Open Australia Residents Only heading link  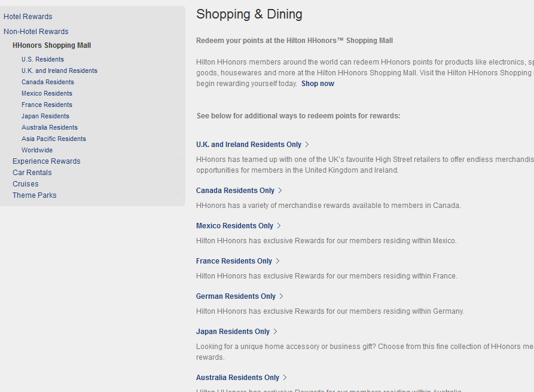click(237, 378)
